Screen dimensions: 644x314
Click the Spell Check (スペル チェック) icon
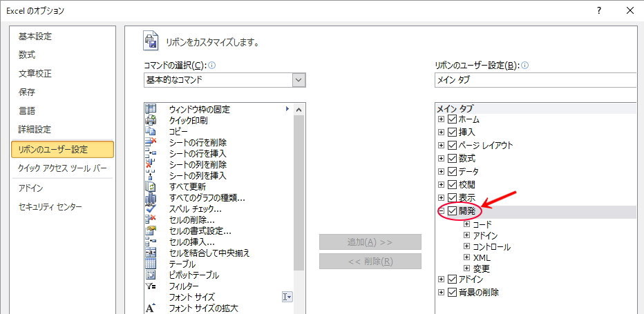pyautogui.click(x=151, y=208)
